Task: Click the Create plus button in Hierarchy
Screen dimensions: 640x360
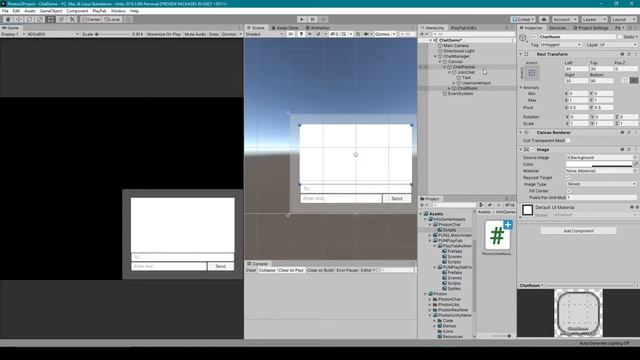Action: (x=423, y=34)
